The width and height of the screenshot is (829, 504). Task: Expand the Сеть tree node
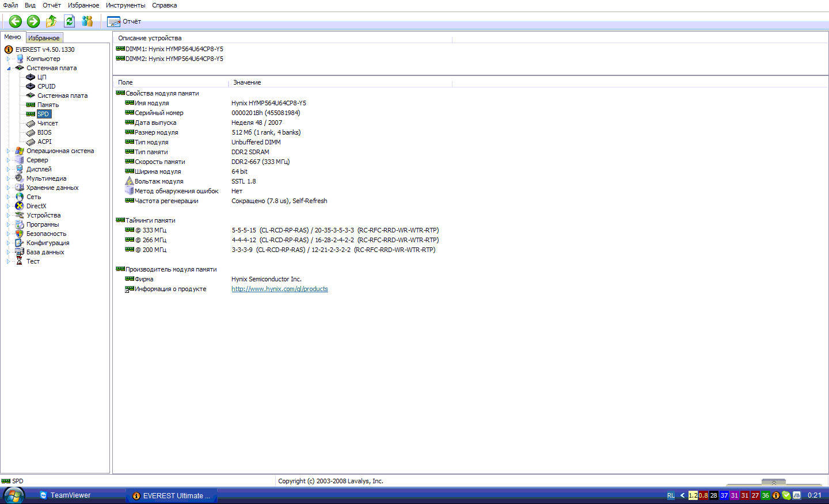point(8,197)
